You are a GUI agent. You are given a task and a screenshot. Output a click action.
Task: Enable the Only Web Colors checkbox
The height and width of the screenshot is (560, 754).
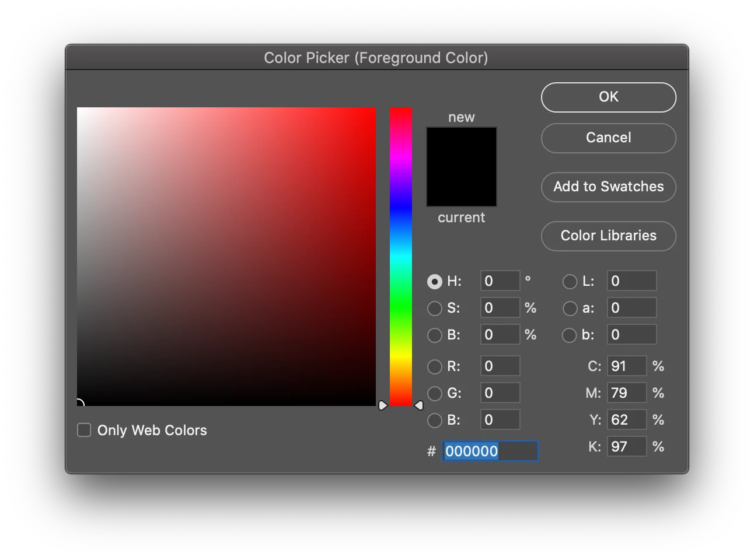coord(84,430)
